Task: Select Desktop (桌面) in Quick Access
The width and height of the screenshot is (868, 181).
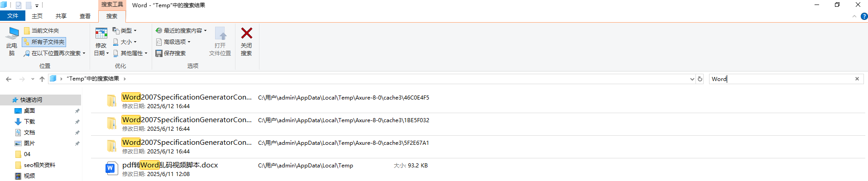Action: pyautogui.click(x=29, y=111)
